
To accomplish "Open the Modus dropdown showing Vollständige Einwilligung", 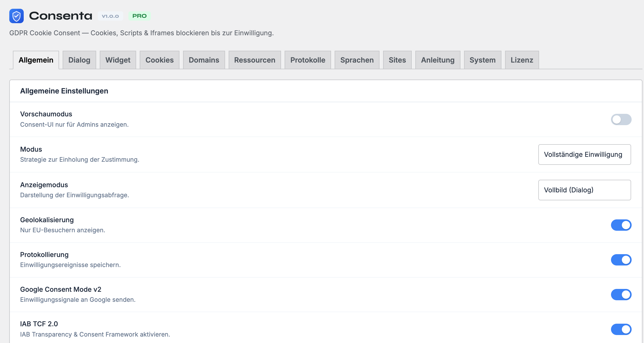I will (x=584, y=155).
